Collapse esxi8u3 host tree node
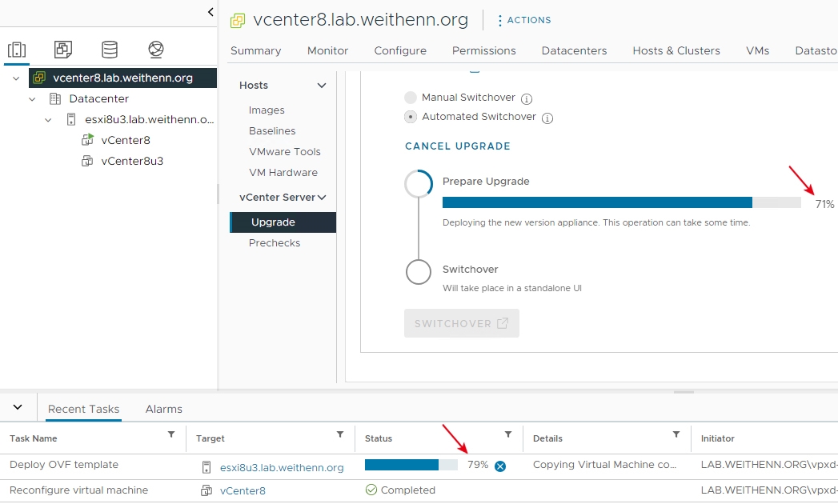 click(x=48, y=120)
